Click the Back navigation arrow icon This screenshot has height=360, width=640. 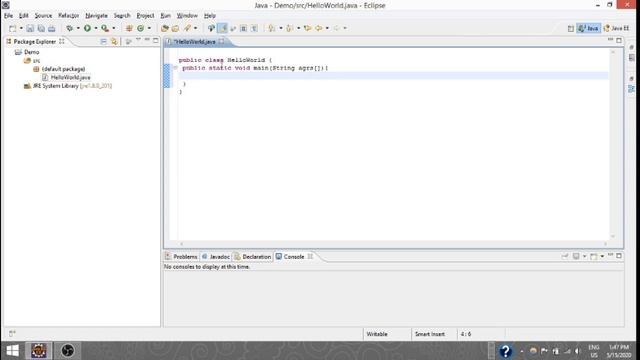(x=319, y=28)
